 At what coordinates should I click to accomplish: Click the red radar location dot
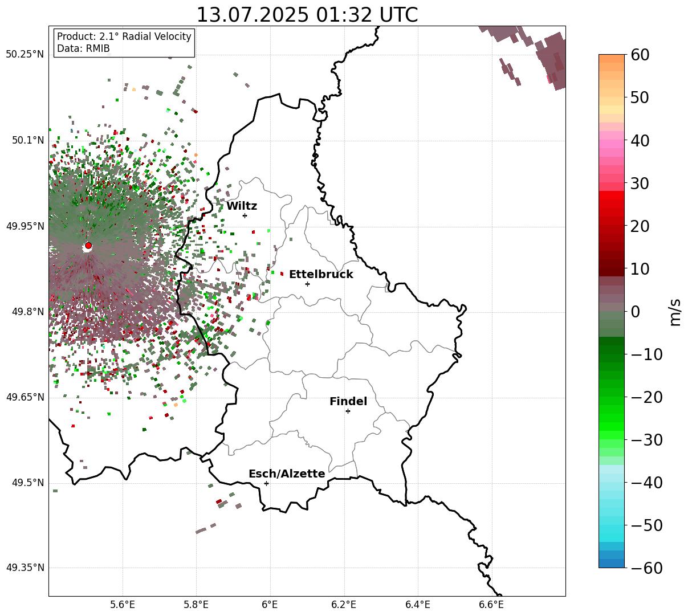tap(88, 246)
